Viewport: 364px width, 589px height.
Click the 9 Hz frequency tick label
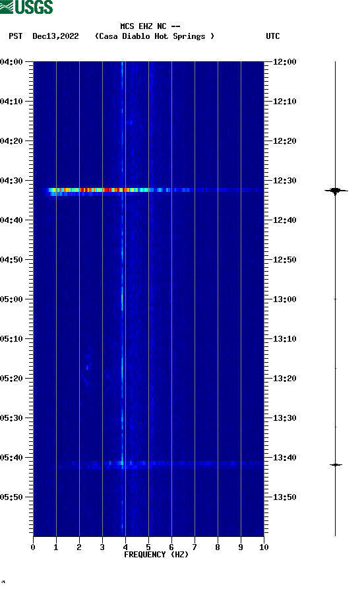241,547
